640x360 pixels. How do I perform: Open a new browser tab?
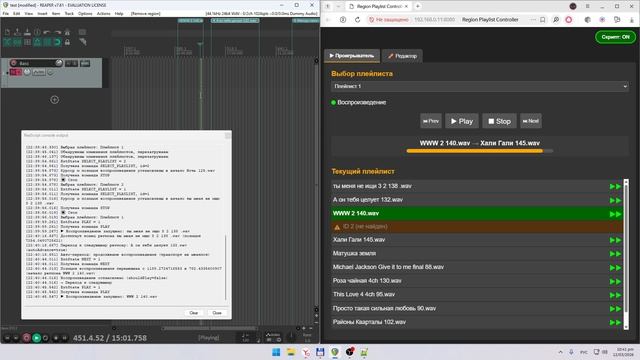pyautogui.click(x=418, y=6)
